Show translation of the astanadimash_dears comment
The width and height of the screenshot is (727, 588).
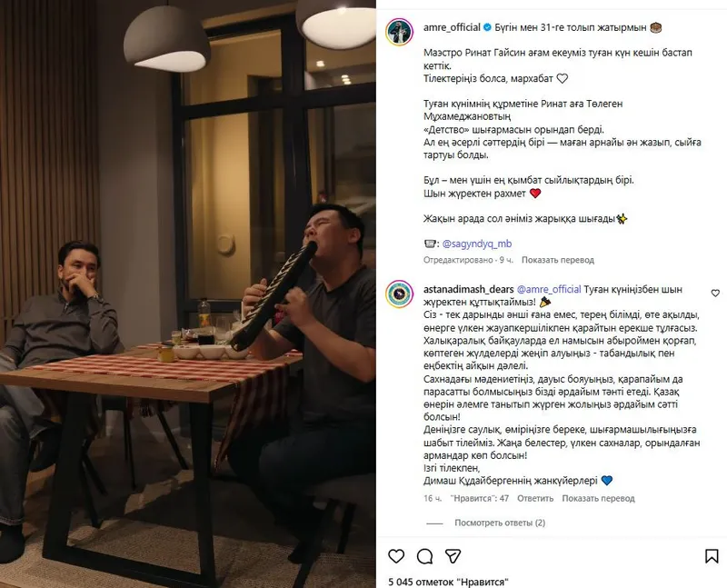coord(598,499)
